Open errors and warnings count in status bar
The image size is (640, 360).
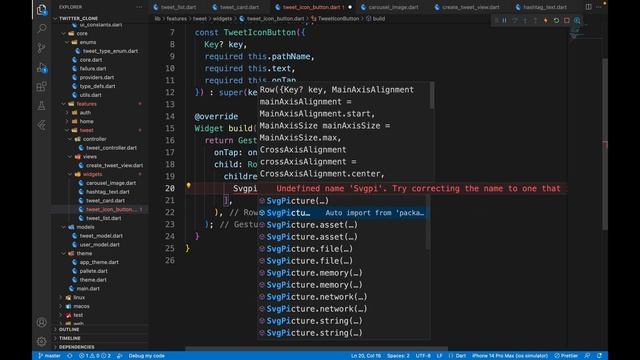(x=95, y=356)
